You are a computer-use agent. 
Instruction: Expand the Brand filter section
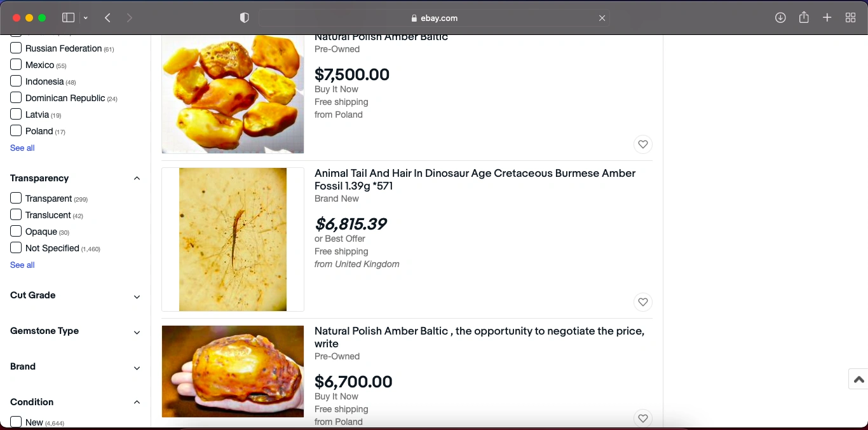point(137,368)
